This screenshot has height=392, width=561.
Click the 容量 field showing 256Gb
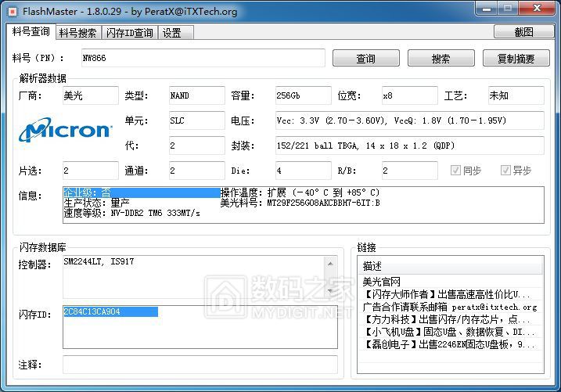pos(303,95)
